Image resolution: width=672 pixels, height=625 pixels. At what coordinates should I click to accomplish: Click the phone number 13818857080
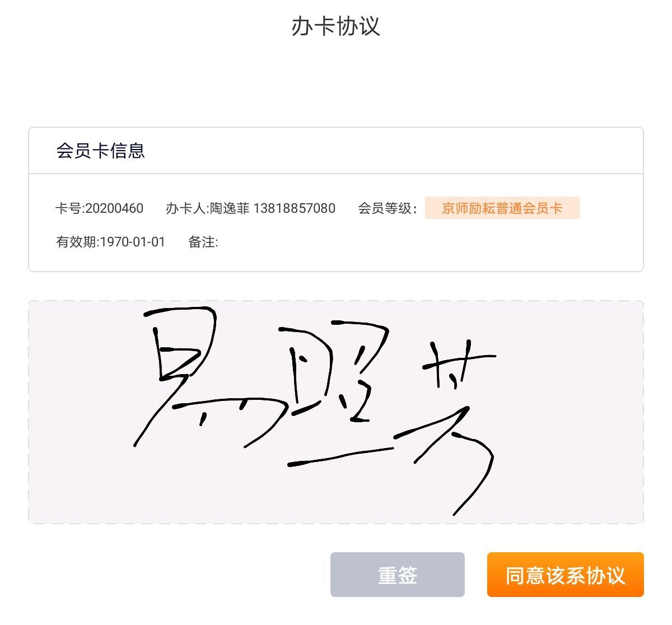295,208
